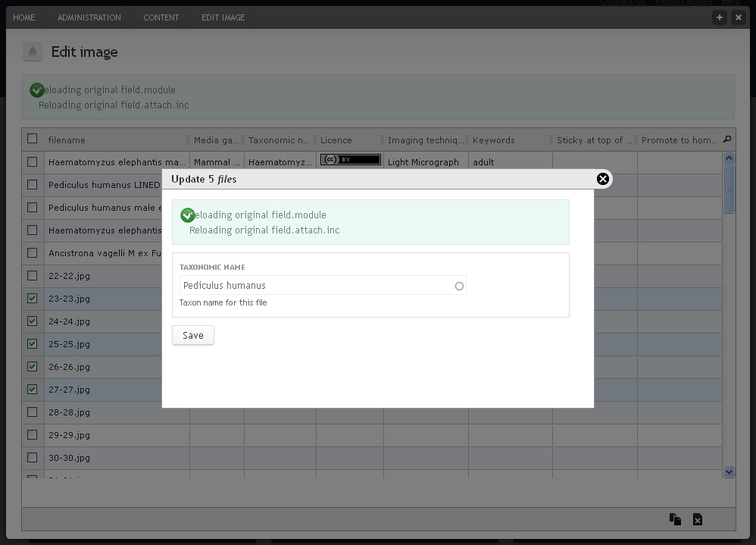Go to the Content breadcrumb item
The image size is (756, 545).
pyautogui.click(x=161, y=17)
